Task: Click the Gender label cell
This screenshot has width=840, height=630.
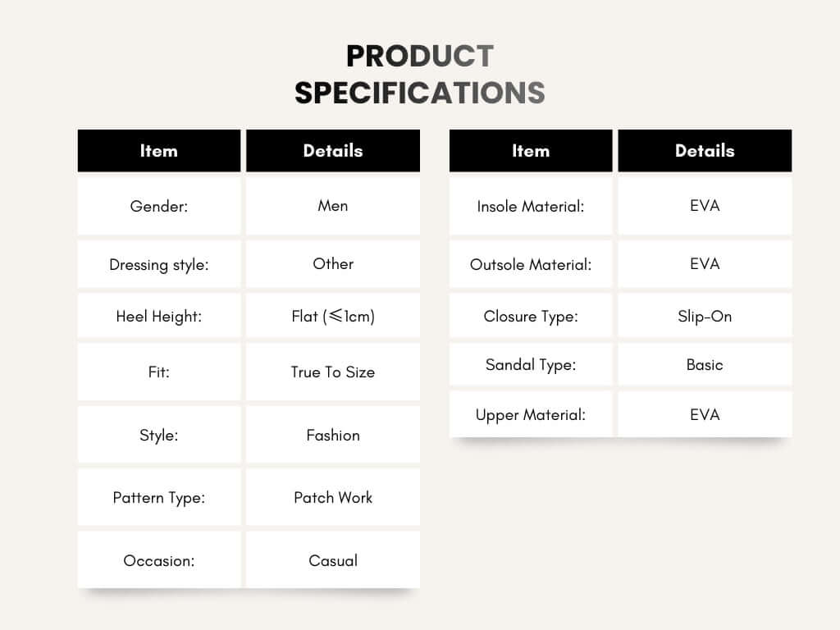Action: point(158,206)
